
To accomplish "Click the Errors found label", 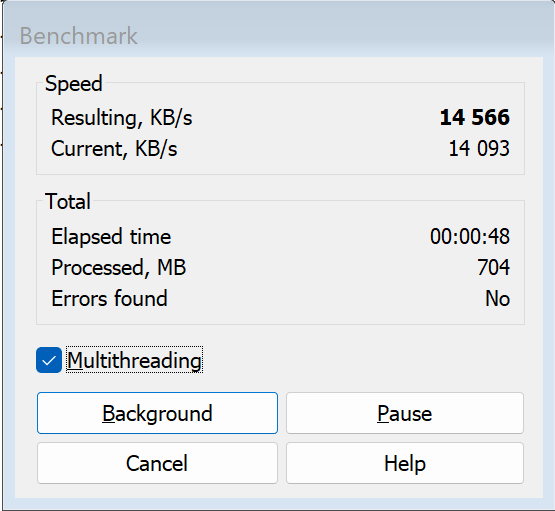I will pos(109,298).
